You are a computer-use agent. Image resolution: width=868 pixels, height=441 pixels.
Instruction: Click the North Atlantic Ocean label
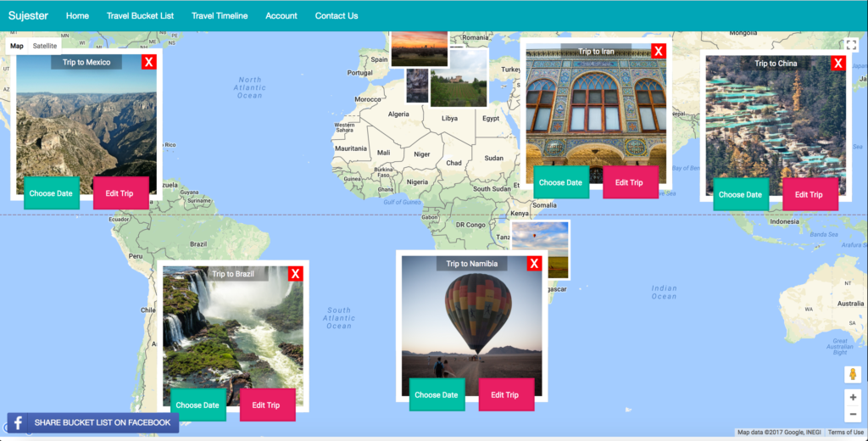coord(250,87)
